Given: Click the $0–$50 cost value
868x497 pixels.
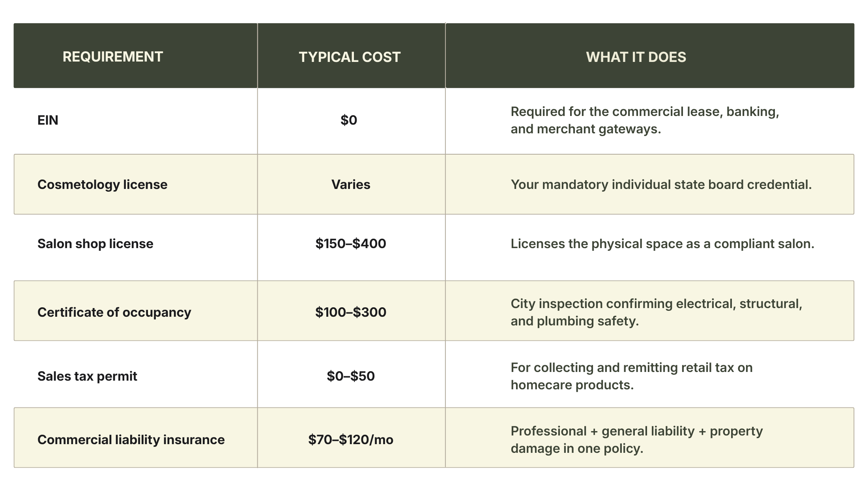Looking at the screenshot, I should (x=351, y=376).
